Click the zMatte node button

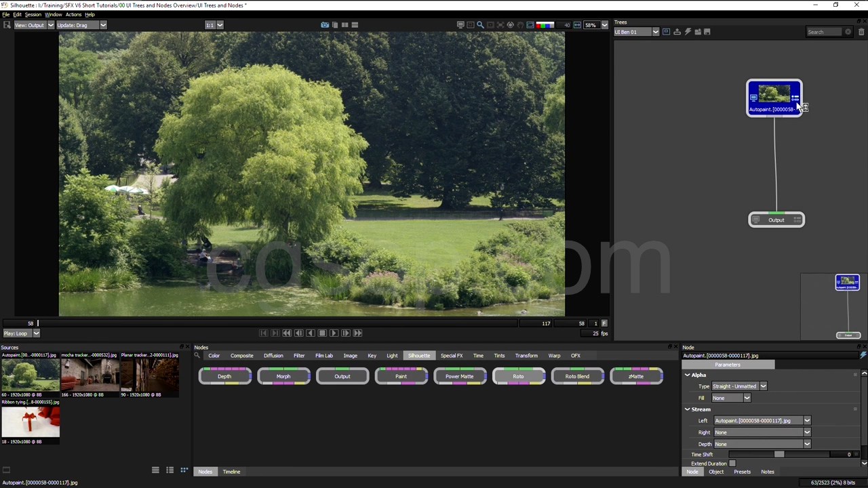click(x=636, y=376)
